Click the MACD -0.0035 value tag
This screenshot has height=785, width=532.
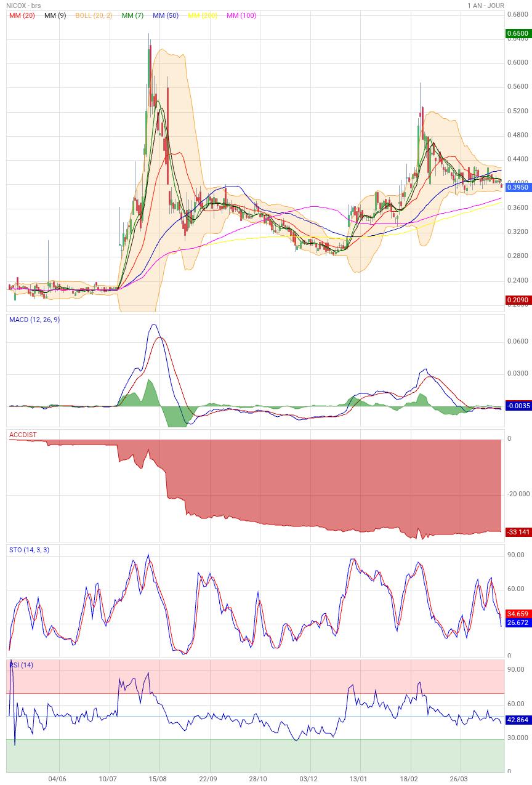click(517, 406)
